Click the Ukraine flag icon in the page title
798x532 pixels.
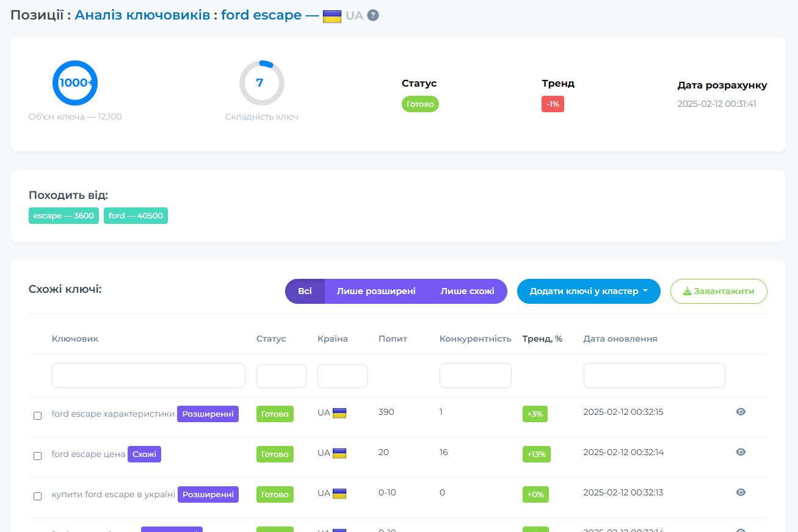pyautogui.click(x=332, y=16)
